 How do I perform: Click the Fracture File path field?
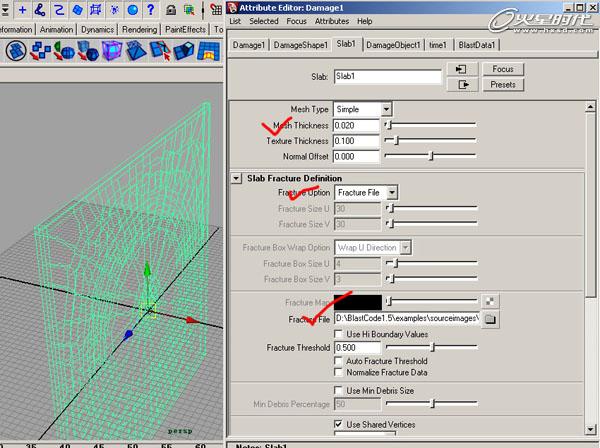[x=407, y=319]
